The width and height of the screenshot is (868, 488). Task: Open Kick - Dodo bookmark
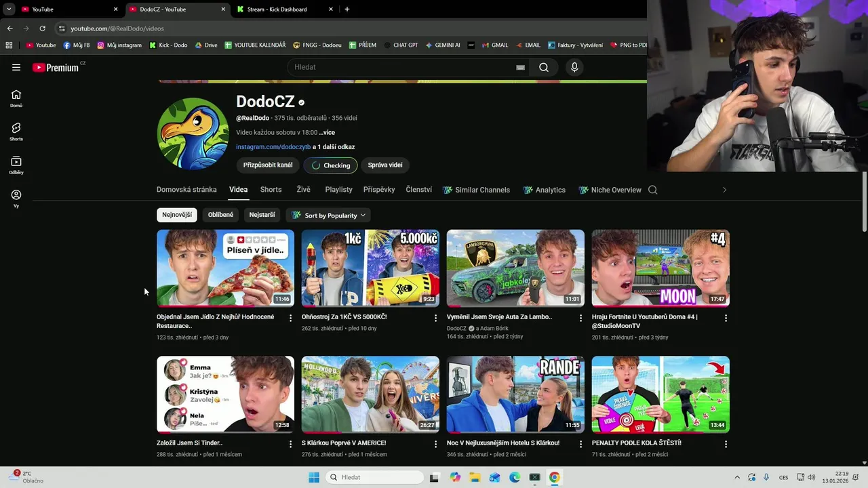(168, 45)
